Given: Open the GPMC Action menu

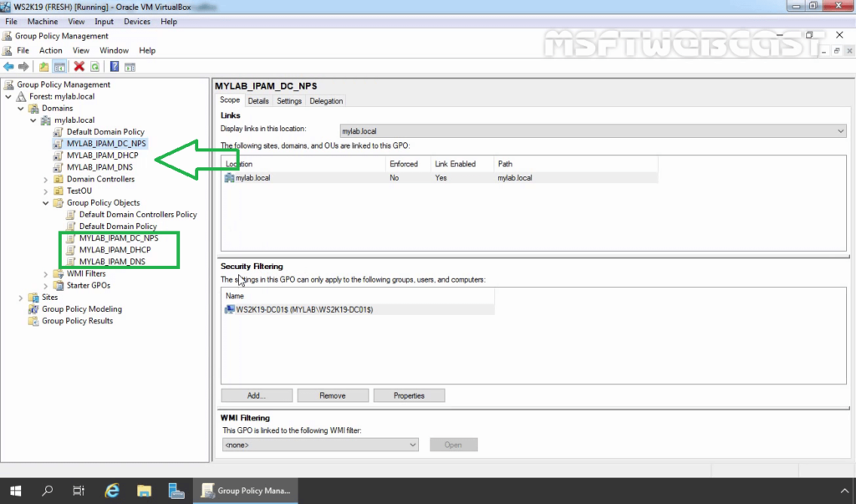Looking at the screenshot, I should [51, 50].
